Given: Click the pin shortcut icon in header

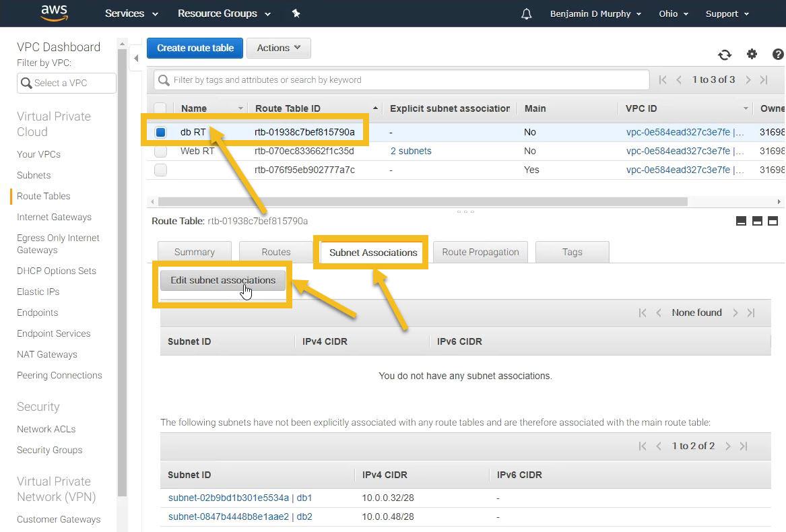Looking at the screenshot, I should click(296, 13).
